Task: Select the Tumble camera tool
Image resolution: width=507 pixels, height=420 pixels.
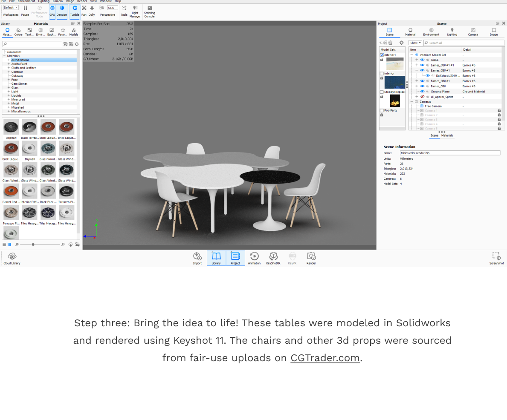Action: [x=75, y=11]
